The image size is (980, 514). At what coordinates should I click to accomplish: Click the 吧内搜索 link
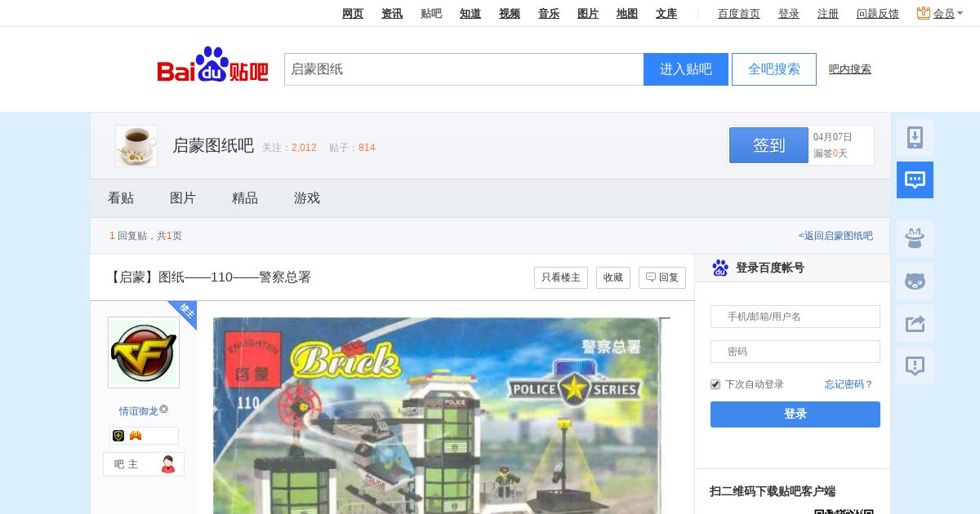point(850,69)
